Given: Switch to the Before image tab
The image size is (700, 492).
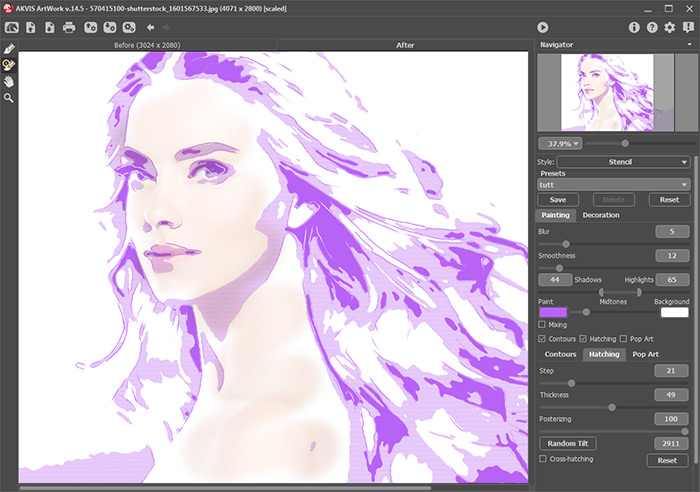Looking at the screenshot, I should click(x=147, y=45).
